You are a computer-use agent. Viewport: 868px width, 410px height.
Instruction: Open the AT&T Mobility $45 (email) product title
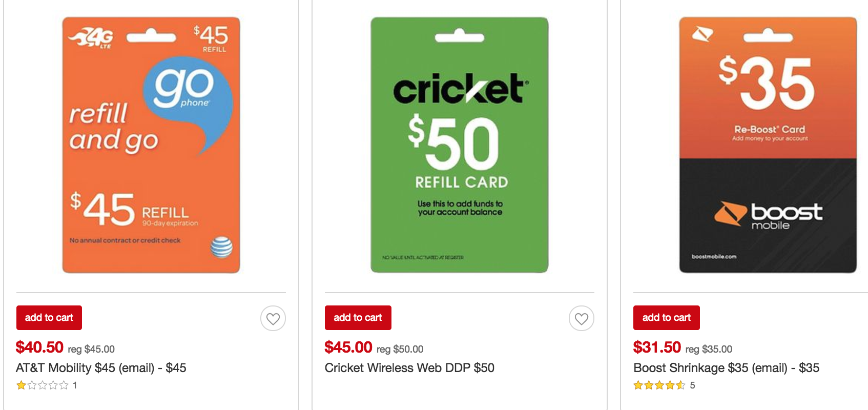(101, 368)
